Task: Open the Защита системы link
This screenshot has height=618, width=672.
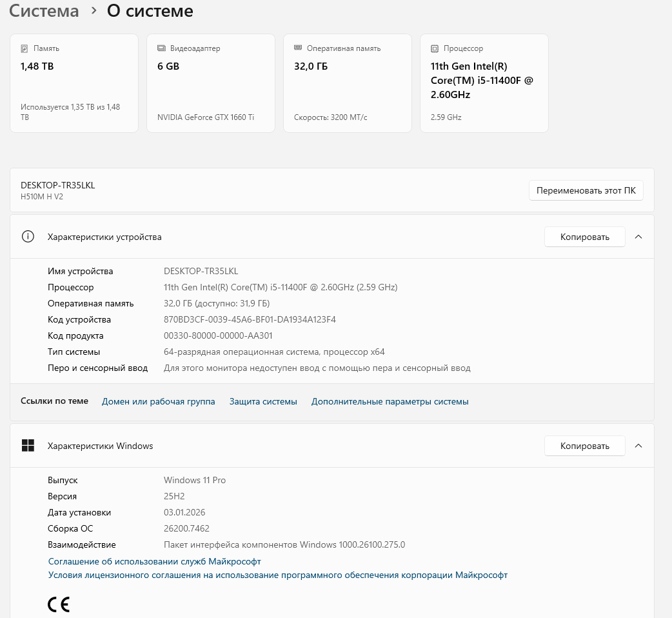Action: click(263, 401)
